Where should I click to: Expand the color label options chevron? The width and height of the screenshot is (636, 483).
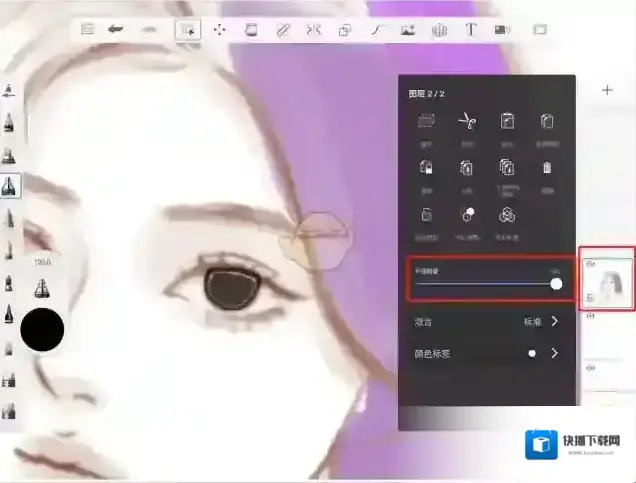point(555,353)
